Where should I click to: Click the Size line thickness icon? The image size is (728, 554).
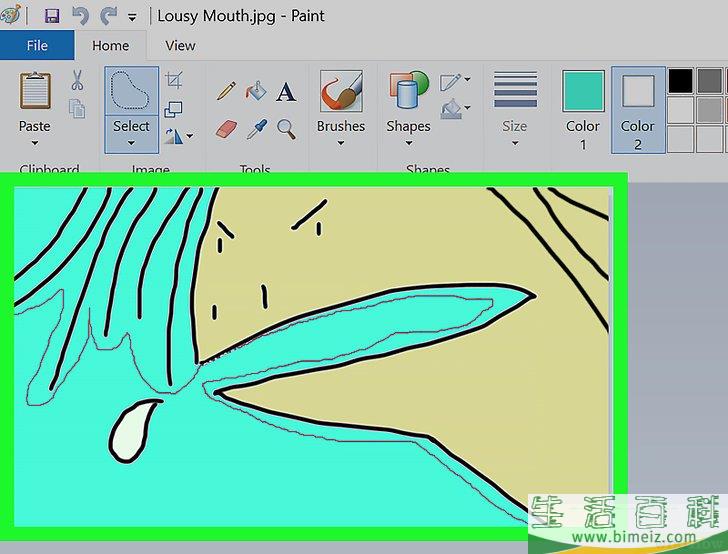(x=515, y=90)
